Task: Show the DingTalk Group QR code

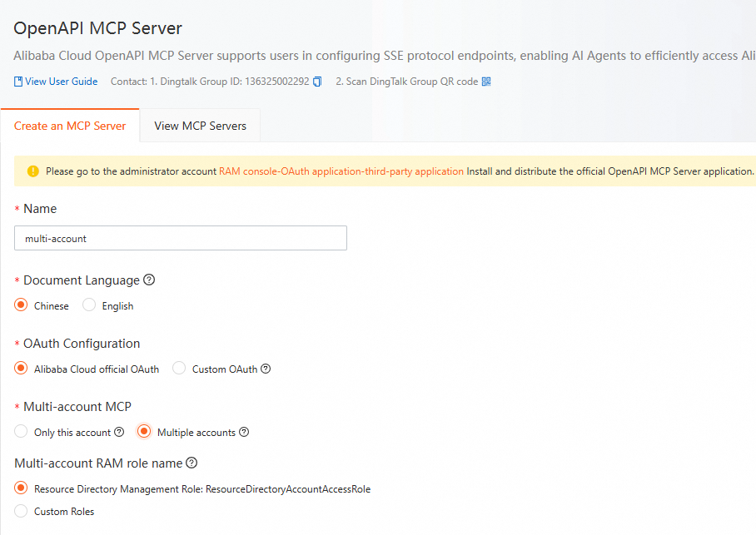Action: [x=486, y=82]
